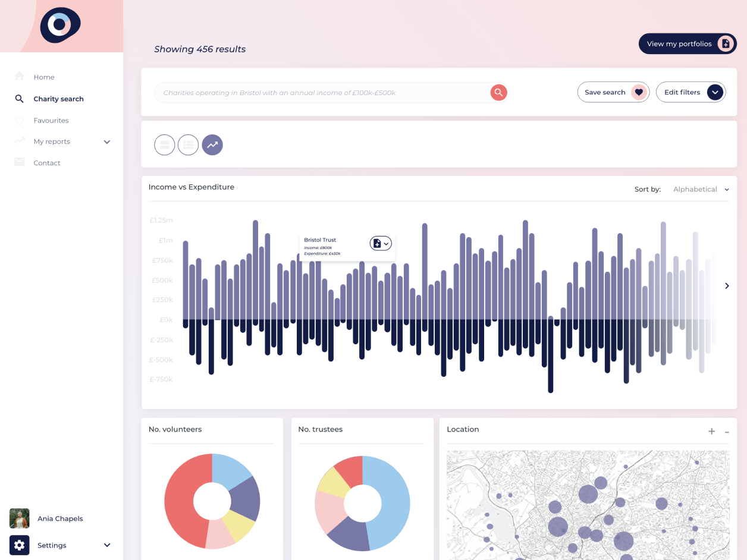Click the £1.25m axis label
This screenshot has width=747, height=560.
pos(161,220)
